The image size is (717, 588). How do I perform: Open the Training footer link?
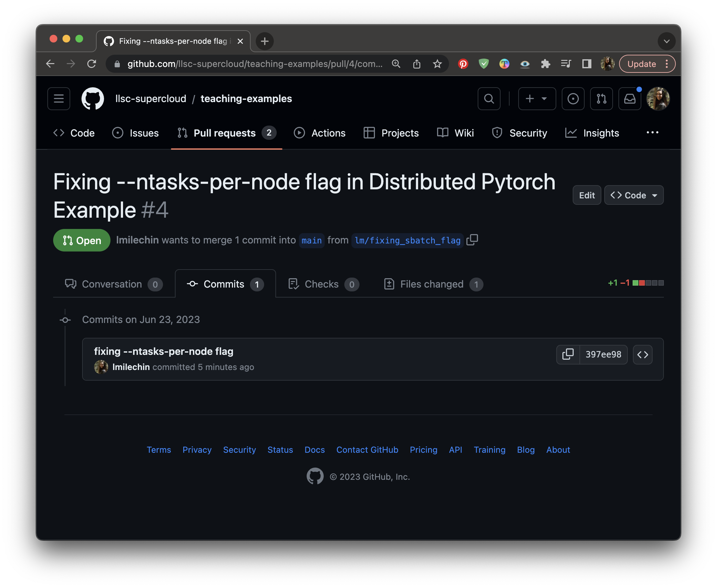pyautogui.click(x=489, y=450)
